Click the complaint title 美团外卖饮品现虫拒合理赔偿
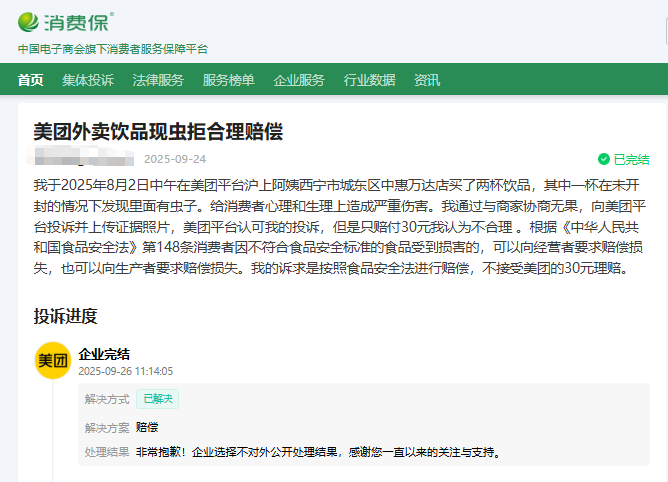The image size is (668, 482). coord(158,132)
